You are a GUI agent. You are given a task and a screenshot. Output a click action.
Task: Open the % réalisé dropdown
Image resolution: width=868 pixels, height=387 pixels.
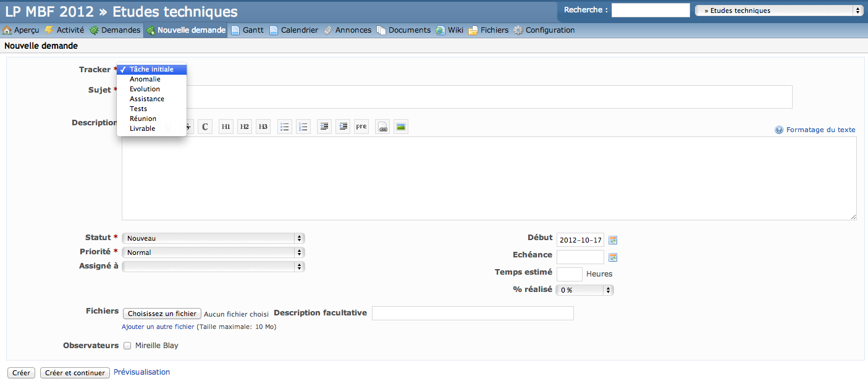[x=584, y=290]
